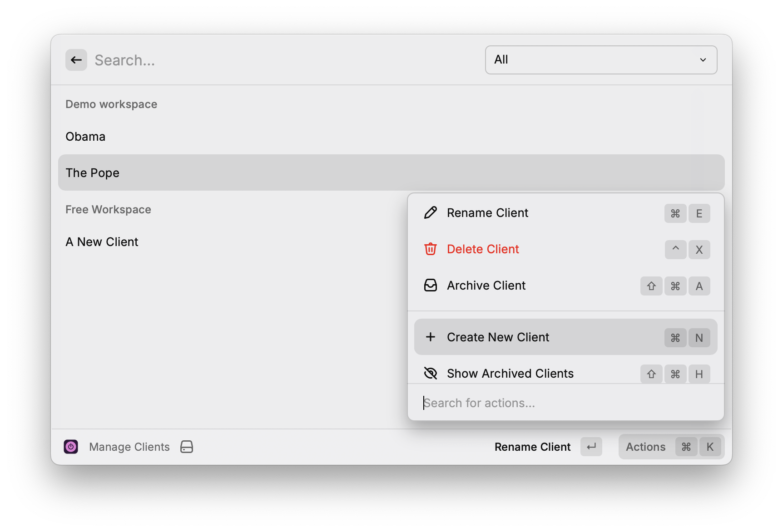Click Rename Client in the footer bar

click(x=532, y=447)
